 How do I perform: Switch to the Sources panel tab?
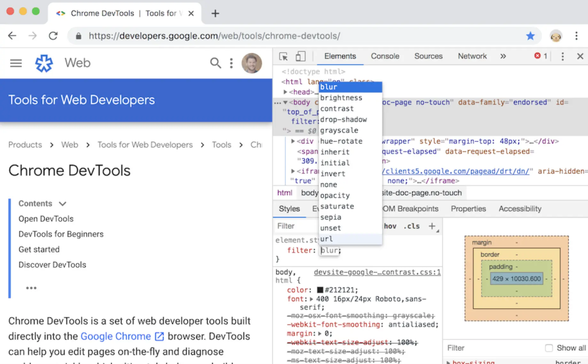pos(429,56)
